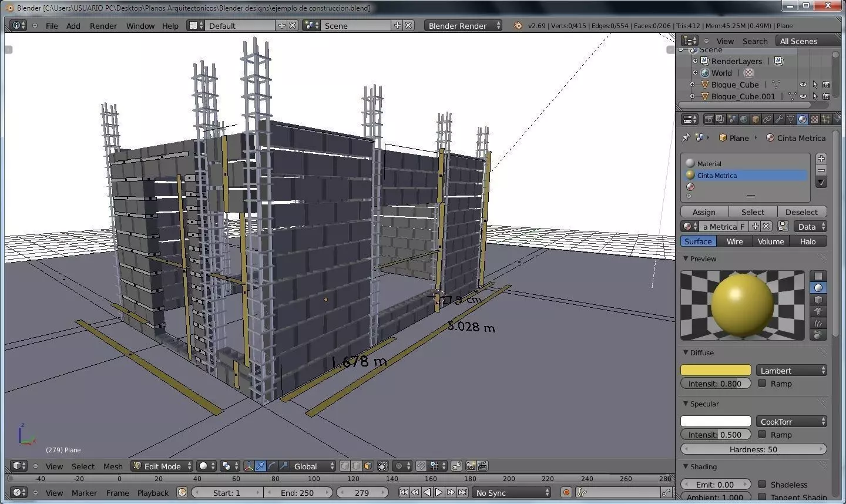Open the Edit Mode dropdown

162,466
